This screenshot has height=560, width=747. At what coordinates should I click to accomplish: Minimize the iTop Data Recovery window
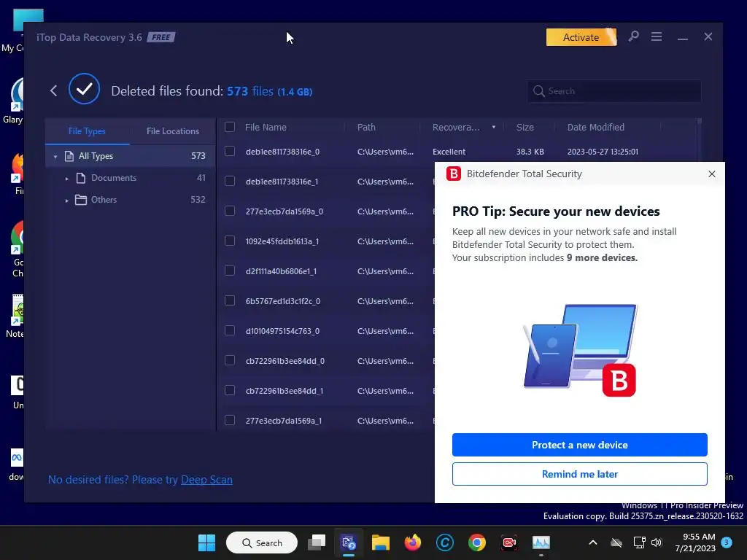[683, 37]
